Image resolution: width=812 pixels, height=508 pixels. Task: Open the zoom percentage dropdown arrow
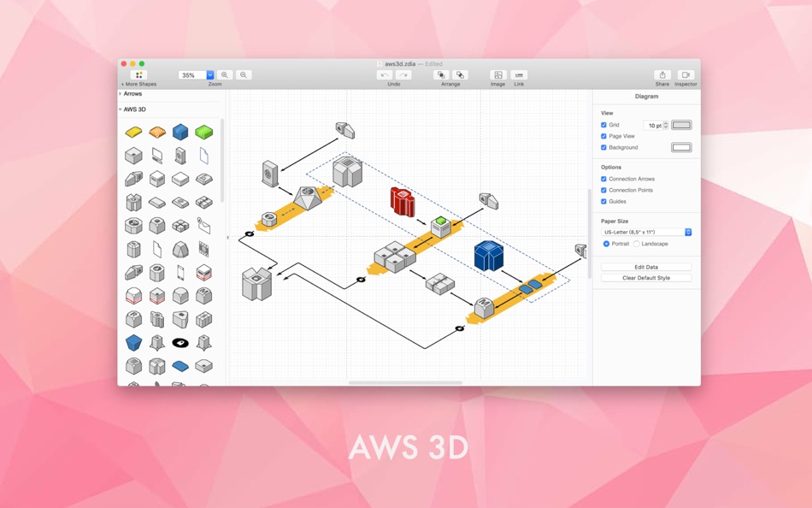(209, 75)
